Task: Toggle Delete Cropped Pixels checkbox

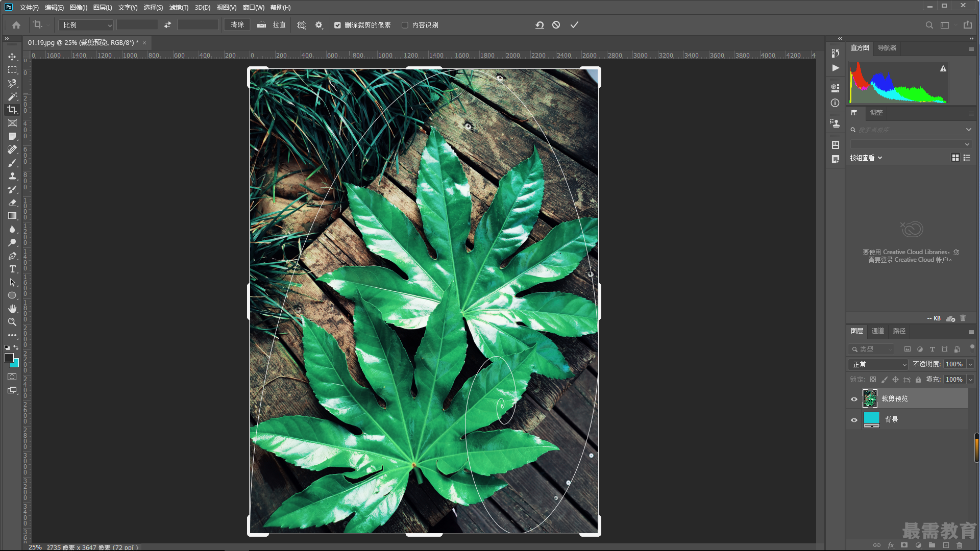Action: [337, 25]
